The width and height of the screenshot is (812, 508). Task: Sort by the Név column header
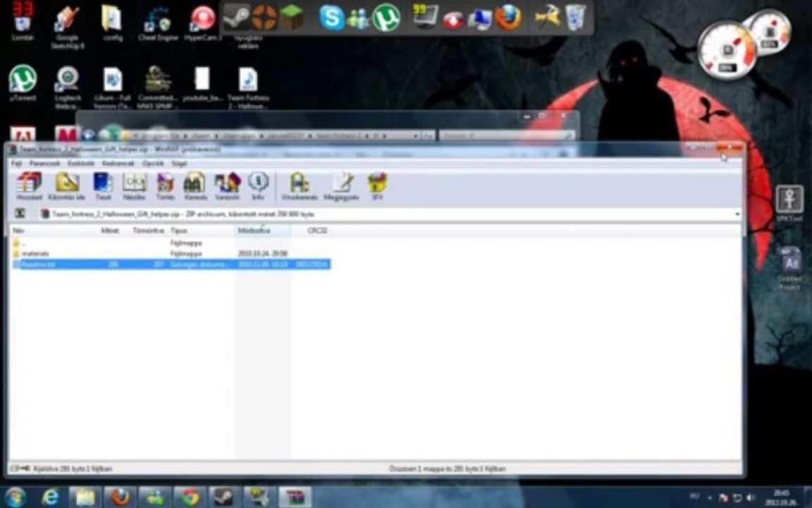point(18,230)
